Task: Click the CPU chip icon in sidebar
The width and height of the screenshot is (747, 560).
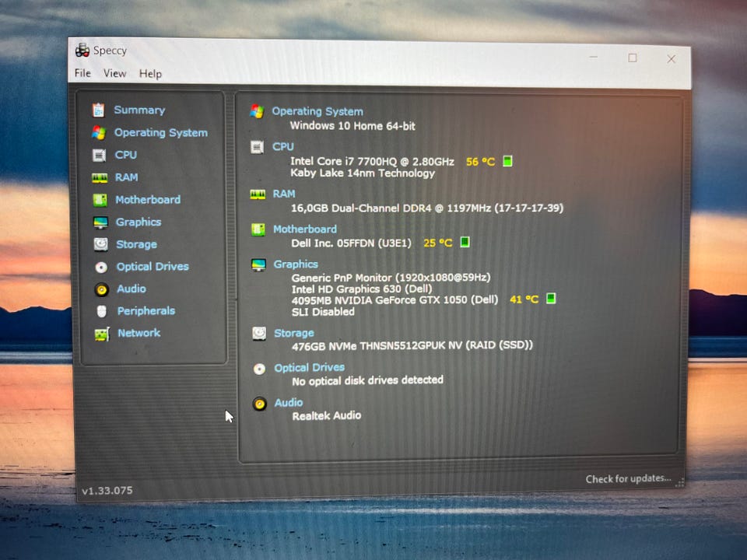Action: pos(99,156)
